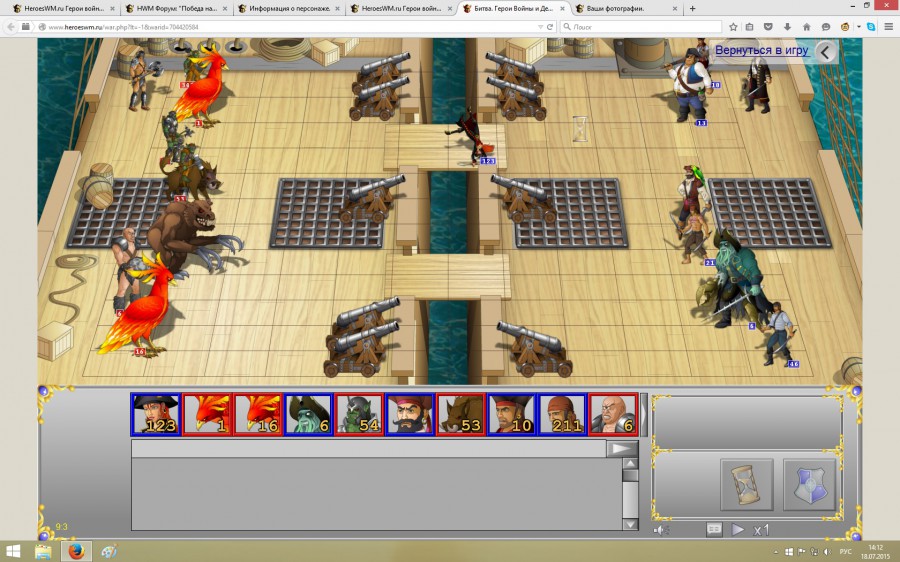This screenshot has height=562, width=900.
Task: Click the system tray volume icon
Action: [x=827, y=552]
